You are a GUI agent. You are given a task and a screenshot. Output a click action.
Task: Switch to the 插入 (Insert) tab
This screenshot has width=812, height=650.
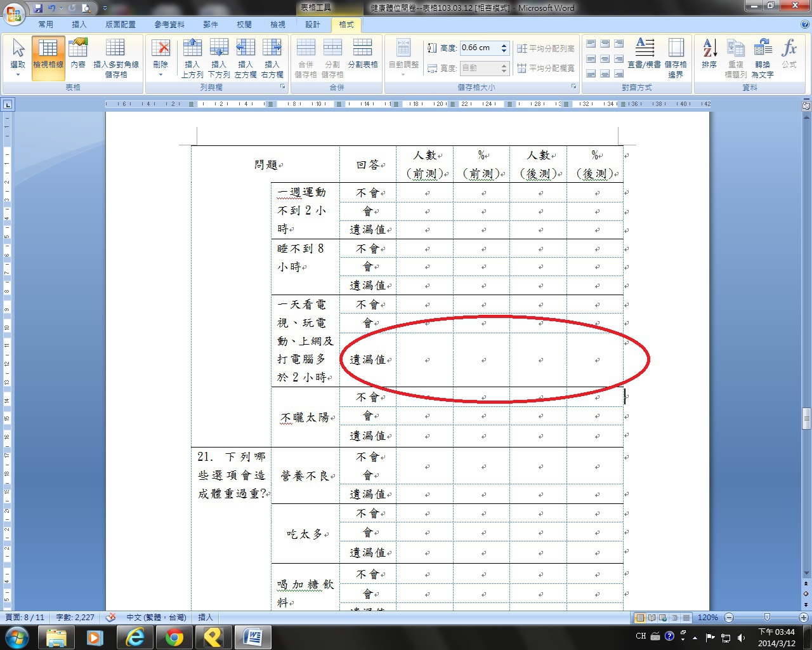(79, 25)
